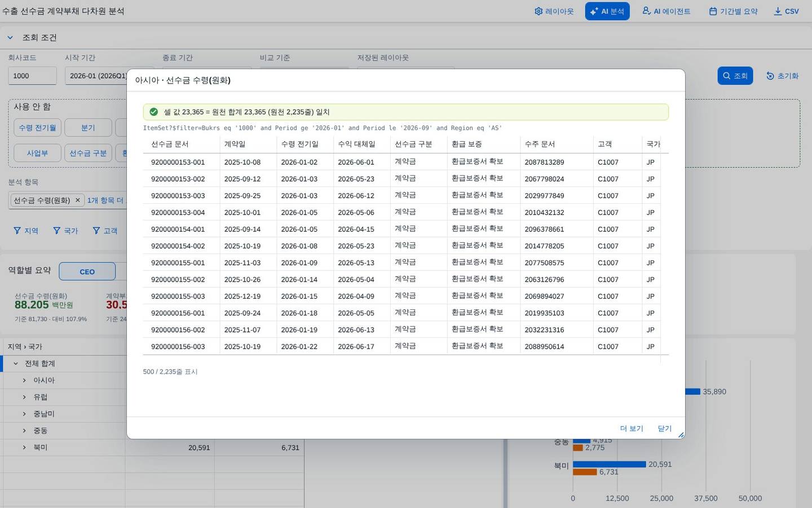Click the AI 분석 button

click(607, 11)
